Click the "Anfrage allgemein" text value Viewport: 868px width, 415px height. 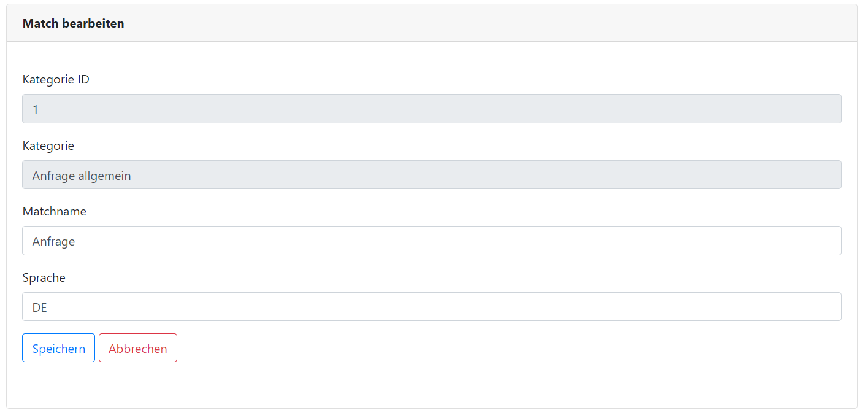[82, 176]
